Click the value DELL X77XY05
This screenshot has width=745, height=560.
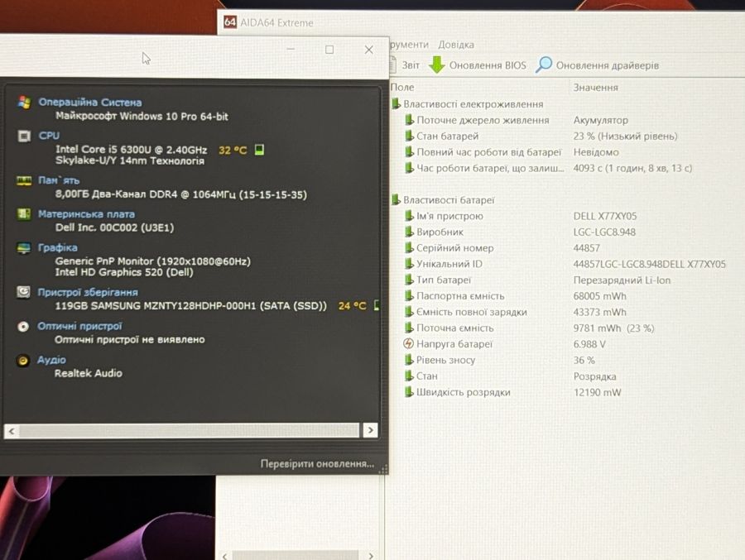tap(605, 216)
